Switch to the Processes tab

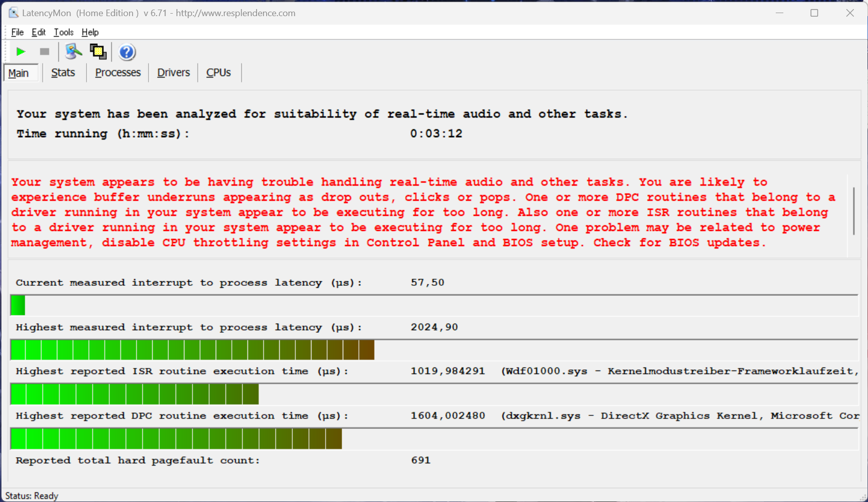click(118, 73)
